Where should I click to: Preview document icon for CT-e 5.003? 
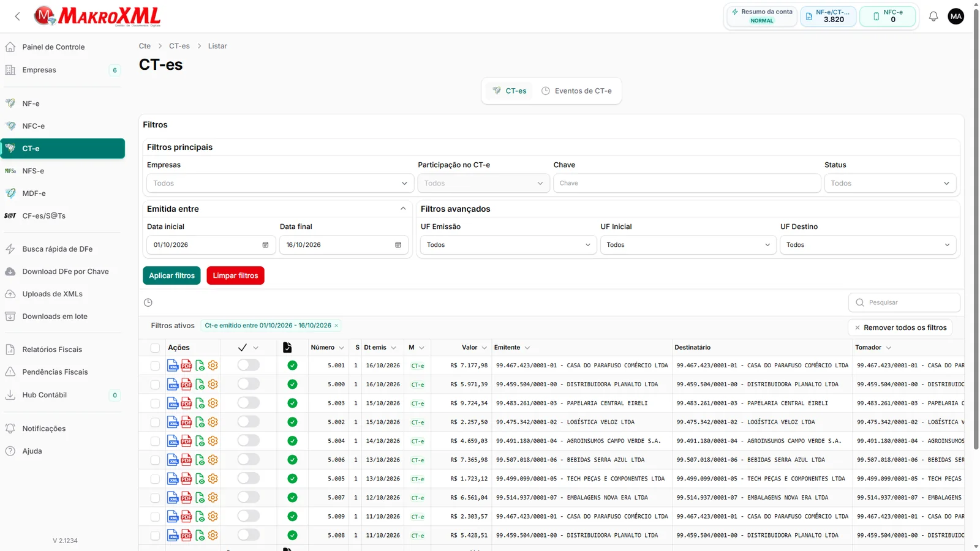pyautogui.click(x=200, y=403)
